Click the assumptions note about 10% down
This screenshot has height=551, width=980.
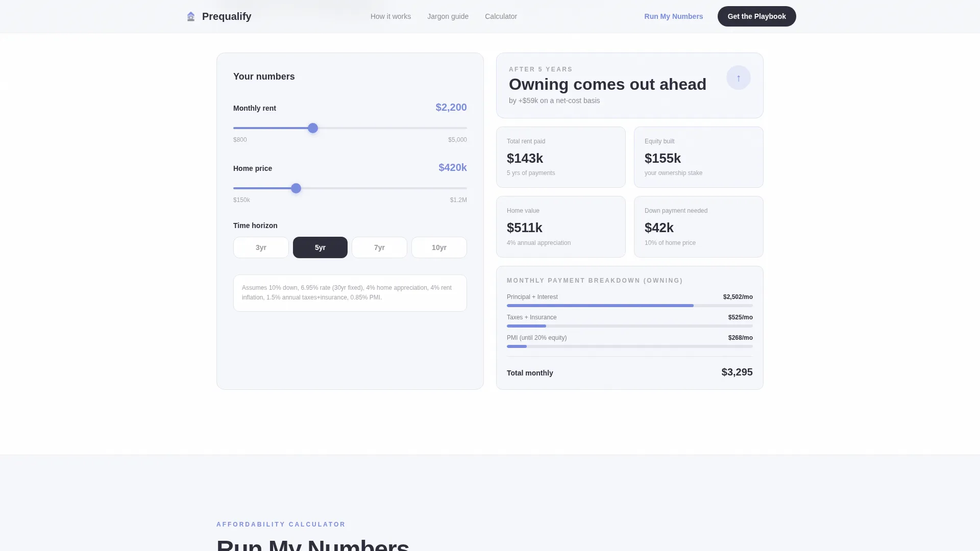(350, 293)
